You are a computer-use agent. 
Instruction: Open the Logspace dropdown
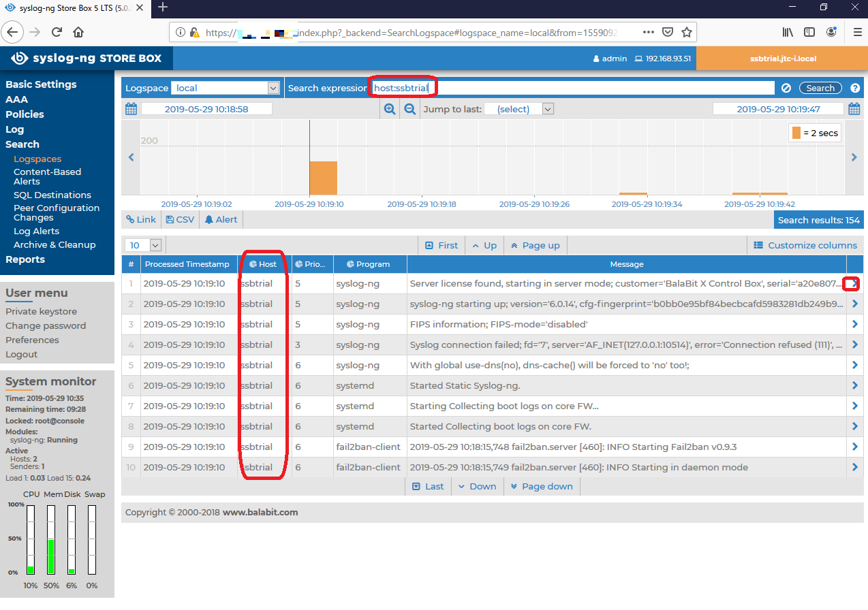(226, 88)
